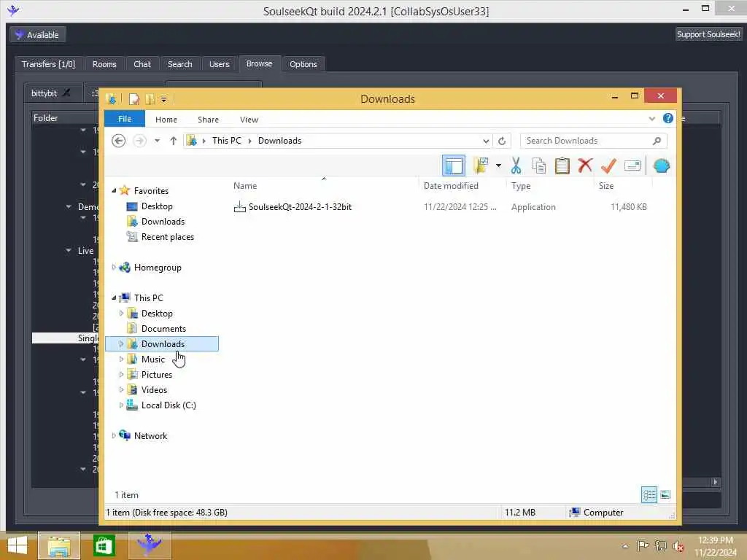The width and height of the screenshot is (747, 560).
Task: Click the Support Soulseek! button
Action: click(708, 34)
